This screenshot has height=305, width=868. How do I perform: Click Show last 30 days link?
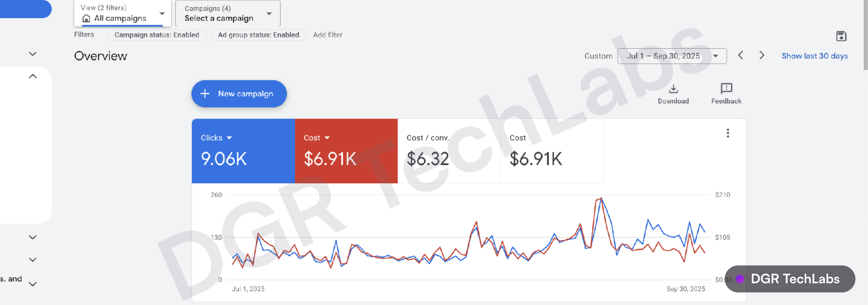[815, 56]
